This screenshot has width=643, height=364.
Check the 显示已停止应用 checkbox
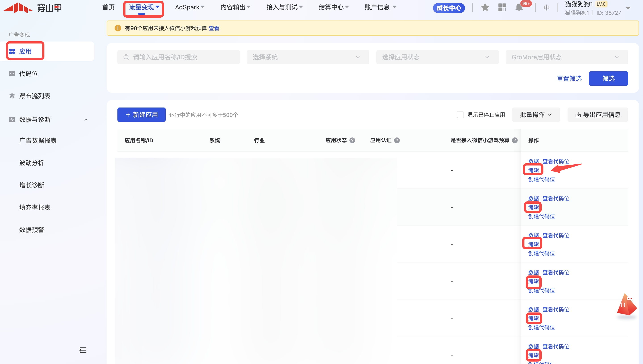[460, 115]
